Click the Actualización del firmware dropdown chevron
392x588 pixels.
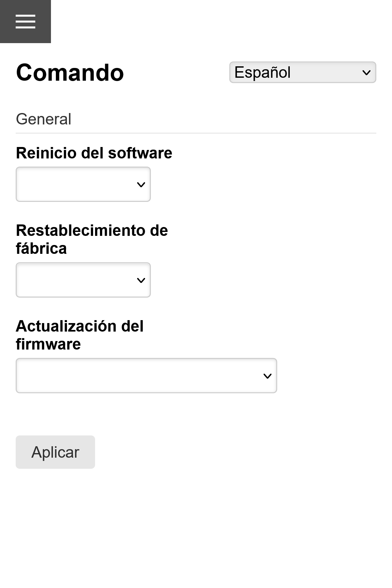point(267,377)
